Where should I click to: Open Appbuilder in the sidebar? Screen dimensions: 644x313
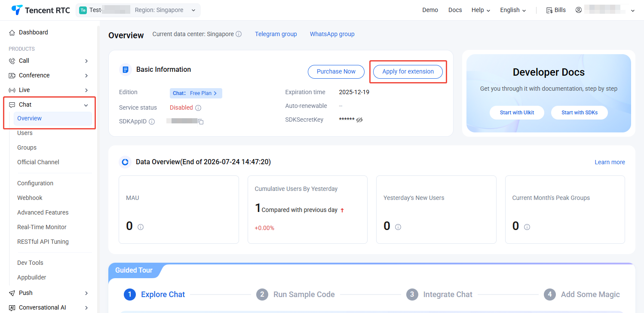coord(32,278)
